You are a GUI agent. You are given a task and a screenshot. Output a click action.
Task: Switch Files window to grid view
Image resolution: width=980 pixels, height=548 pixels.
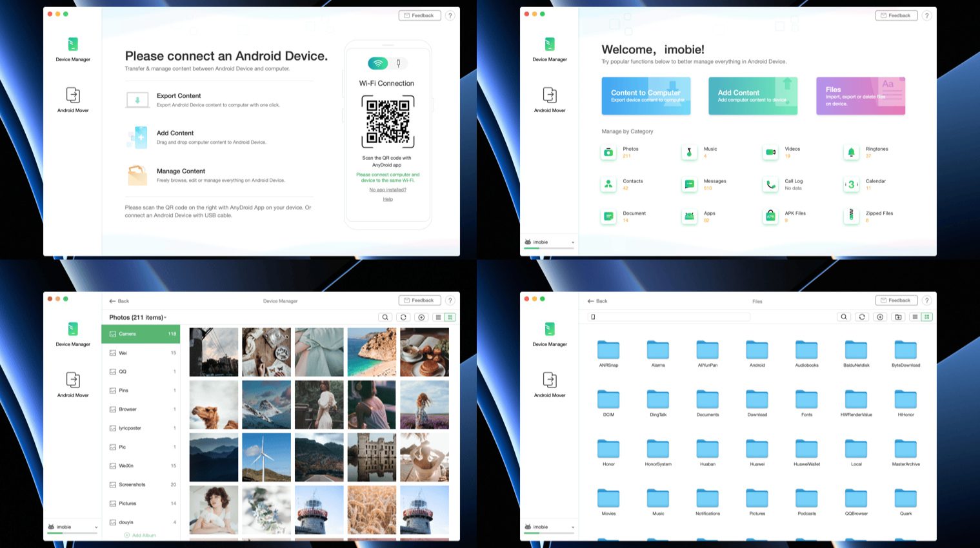coord(926,317)
